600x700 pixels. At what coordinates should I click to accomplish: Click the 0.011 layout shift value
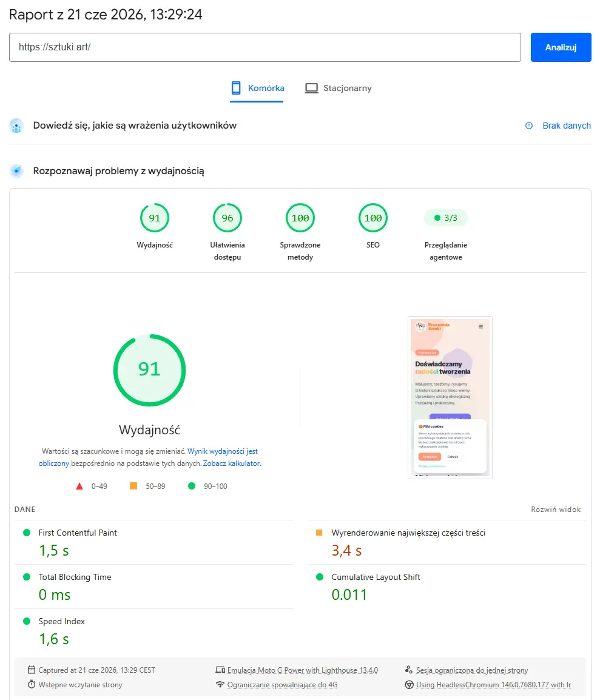point(349,594)
